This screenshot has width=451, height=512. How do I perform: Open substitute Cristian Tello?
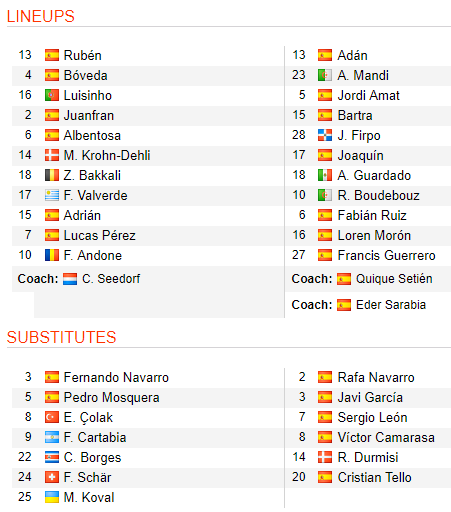374,478
